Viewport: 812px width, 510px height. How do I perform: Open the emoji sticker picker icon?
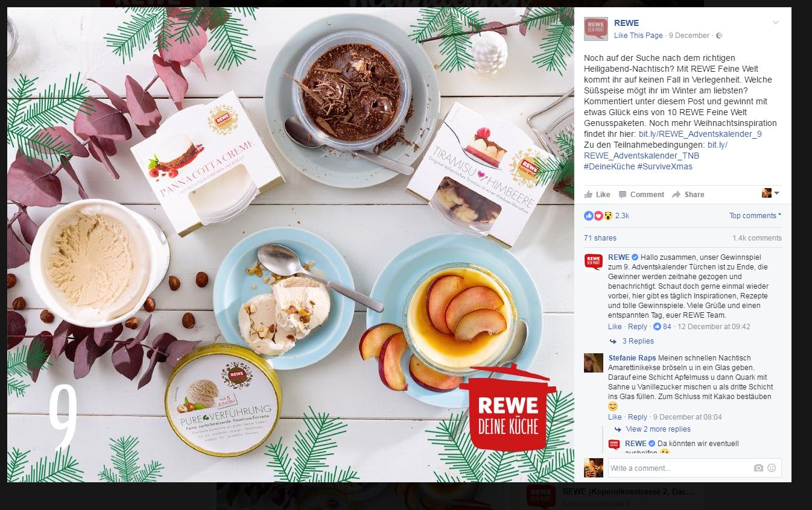772,468
